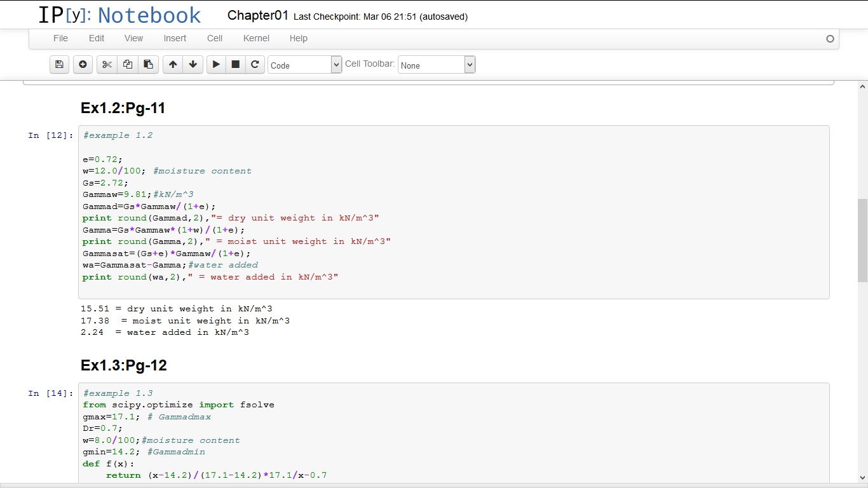The image size is (868, 488).
Task: Click the Save and Checkpoint icon
Action: click(59, 65)
